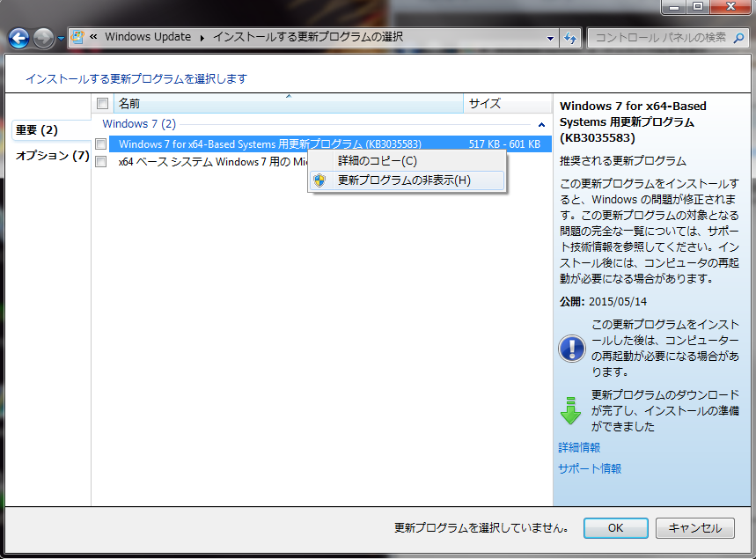Close the Windows Update window
Viewport: 756px width, 559px height.
pyautogui.click(x=731, y=7)
